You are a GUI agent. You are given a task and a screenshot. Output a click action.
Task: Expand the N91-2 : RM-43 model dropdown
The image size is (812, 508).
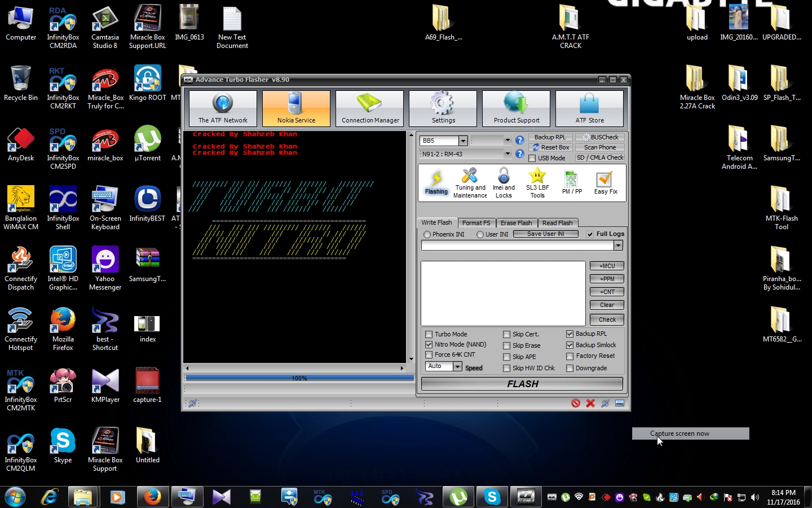[507, 154]
